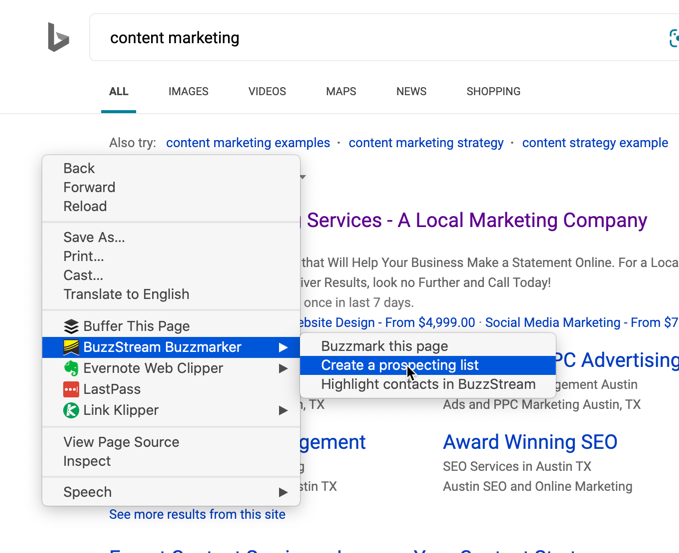Click the Evernote elephant icon
Viewport: 679px width, 553px height.
coord(71,368)
